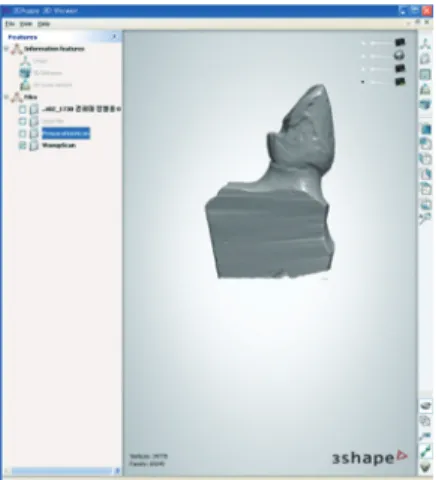Tick the checkbox for the Korean-named file

click(x=22, y=109)
